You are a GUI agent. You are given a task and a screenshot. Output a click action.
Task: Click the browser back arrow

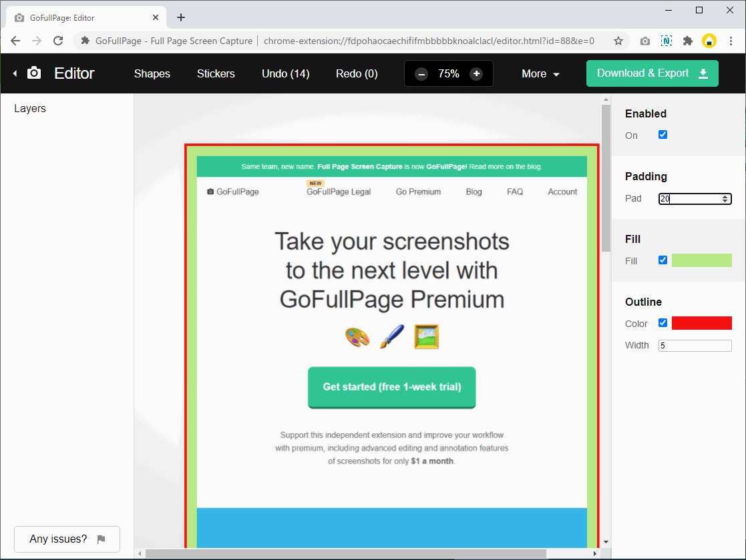[15, 41]
